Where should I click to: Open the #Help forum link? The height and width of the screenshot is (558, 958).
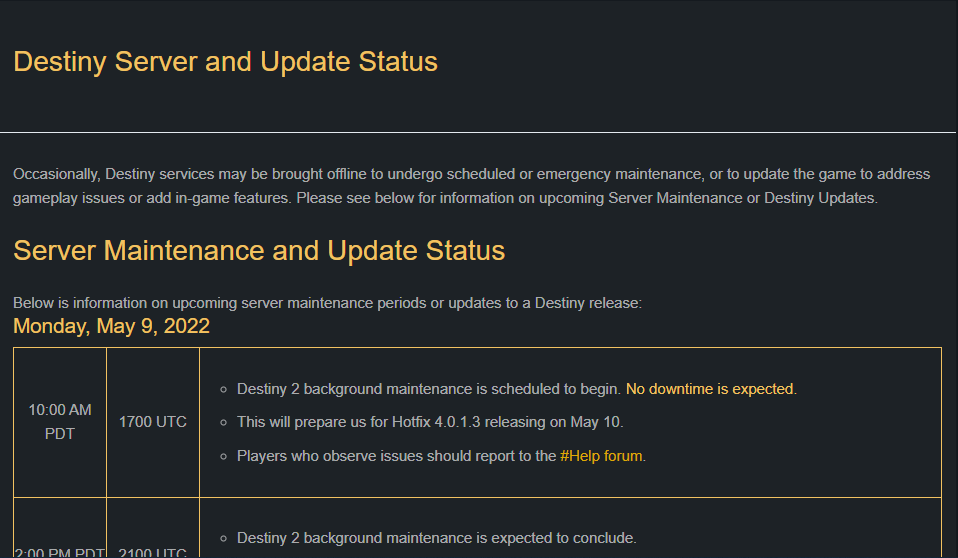[602, 456]
